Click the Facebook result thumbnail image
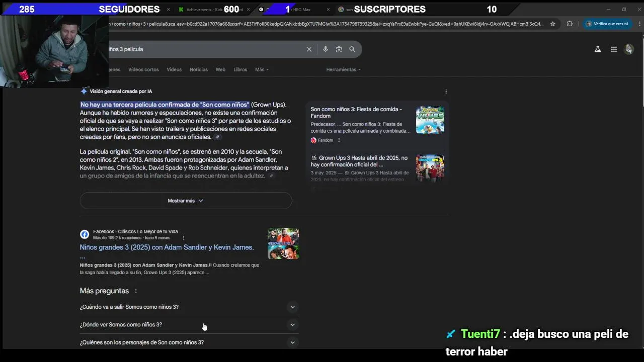644x362 pixels. pyautogui.click(x=283, y=244)
